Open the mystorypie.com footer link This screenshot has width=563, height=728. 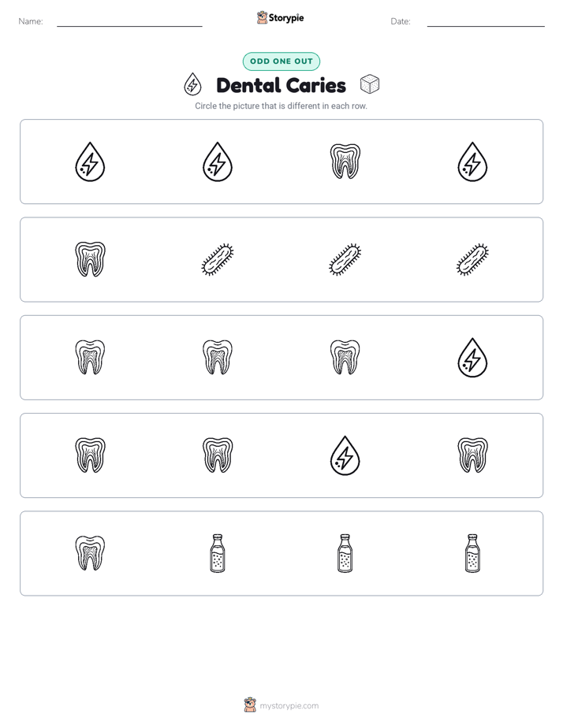point(289,706)
